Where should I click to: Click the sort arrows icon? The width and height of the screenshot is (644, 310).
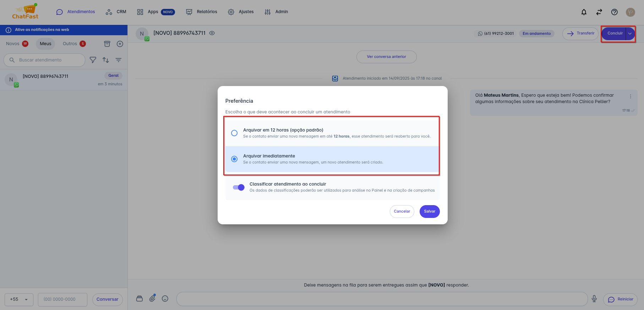click(x=106, y=60)
